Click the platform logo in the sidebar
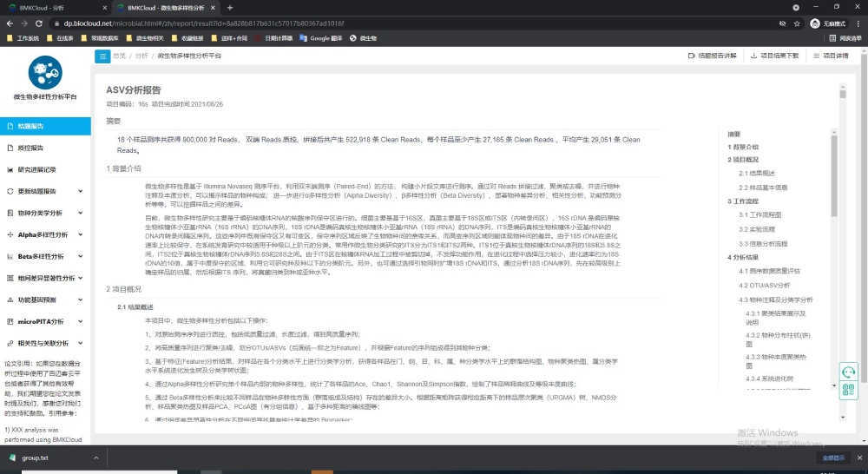868x474 pixels. click(x=45, y=73)
